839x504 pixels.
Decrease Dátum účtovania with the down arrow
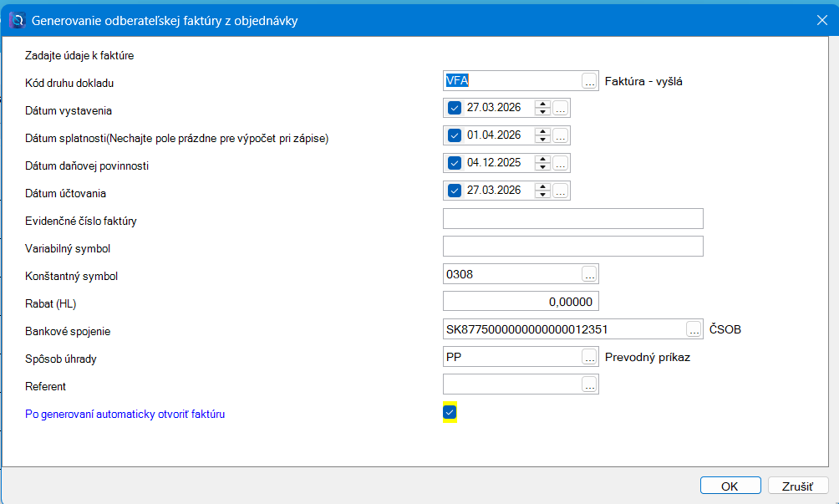coord(543,195)
